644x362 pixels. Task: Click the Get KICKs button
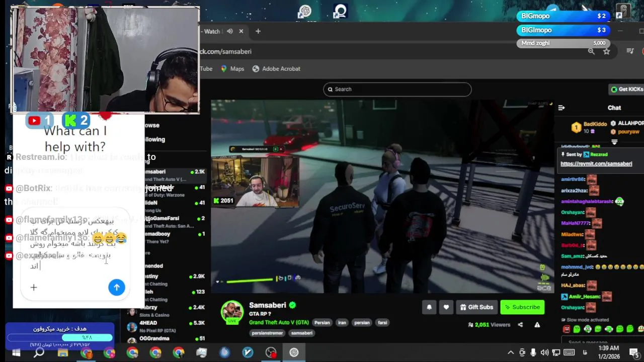(627, 89)
